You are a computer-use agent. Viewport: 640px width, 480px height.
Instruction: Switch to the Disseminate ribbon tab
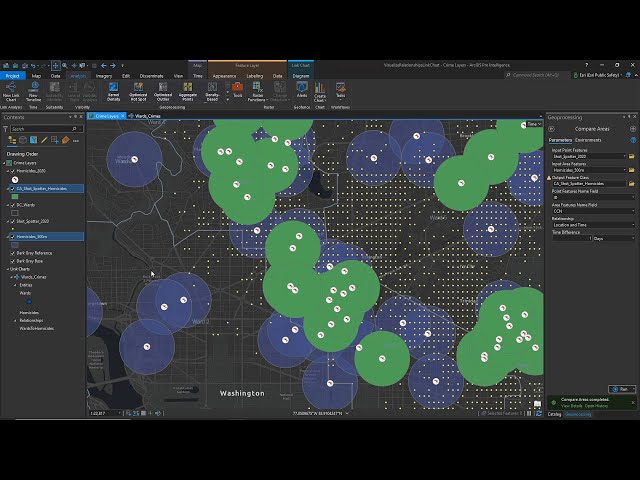151,76
